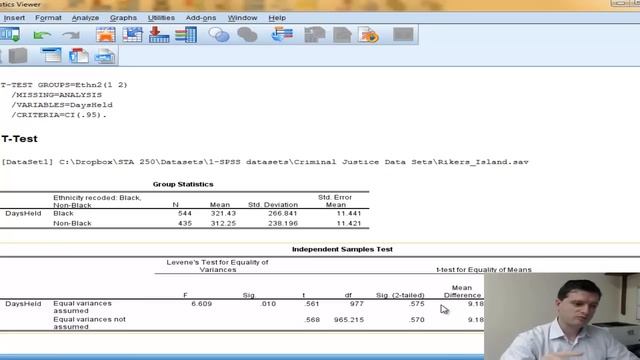Viewport: 640px width, 360px height.
Task: Click the gray overlapping circles icon
Action: 247,35
